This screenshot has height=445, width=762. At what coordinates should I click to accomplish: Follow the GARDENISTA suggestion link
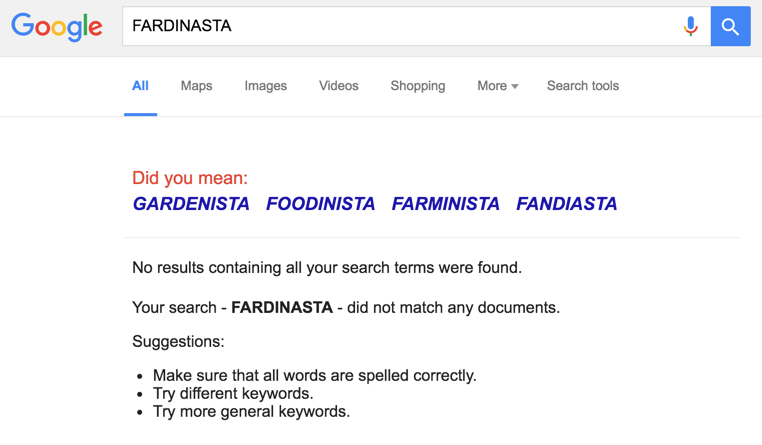[x=191, y=204]
